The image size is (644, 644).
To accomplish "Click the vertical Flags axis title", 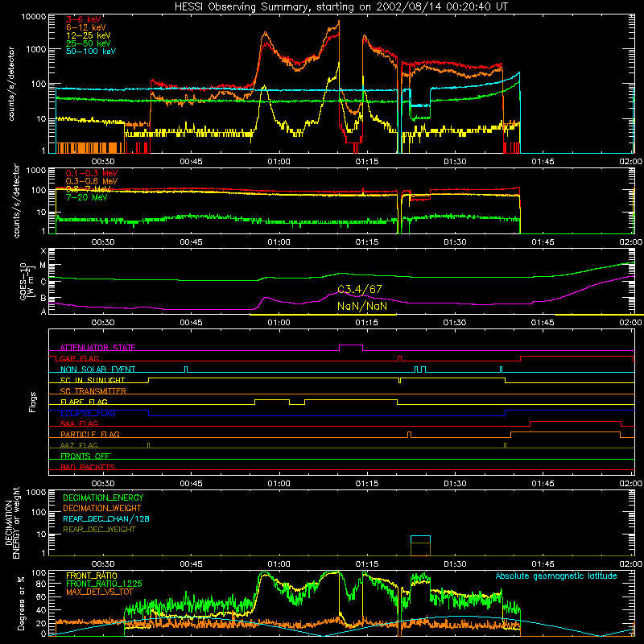I will point(33,402).
